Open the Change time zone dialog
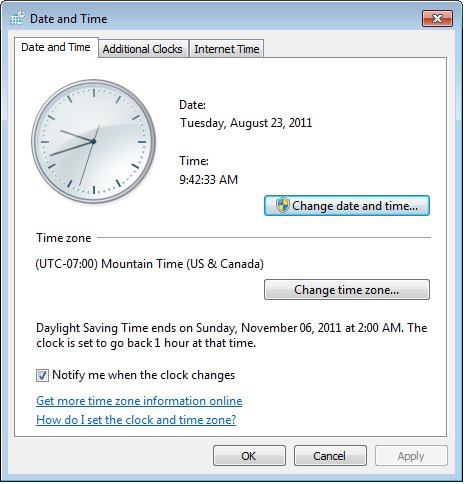This screenshot has width=466, height=484. click(x=348, y=290)
